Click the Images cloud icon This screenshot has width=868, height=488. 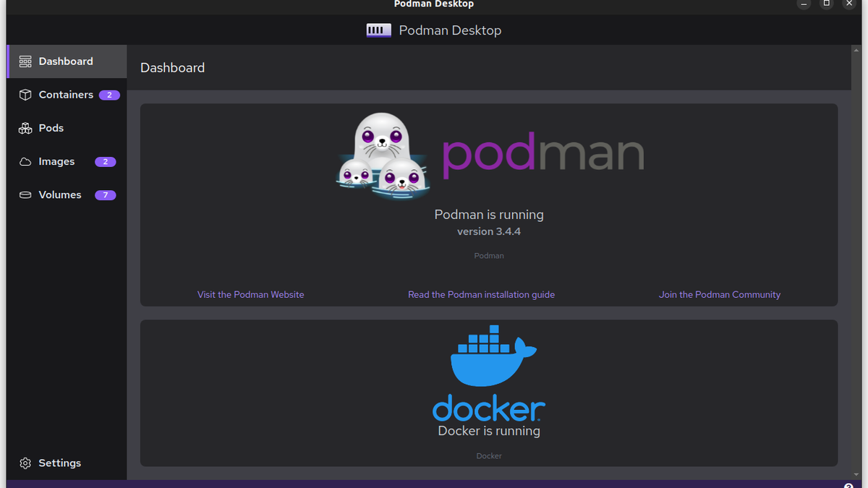point(24,161)
